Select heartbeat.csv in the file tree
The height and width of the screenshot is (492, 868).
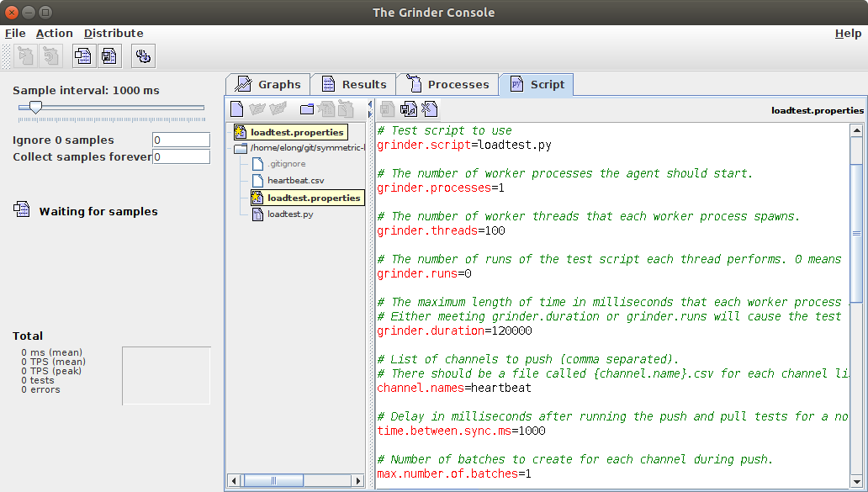point(288,181)
